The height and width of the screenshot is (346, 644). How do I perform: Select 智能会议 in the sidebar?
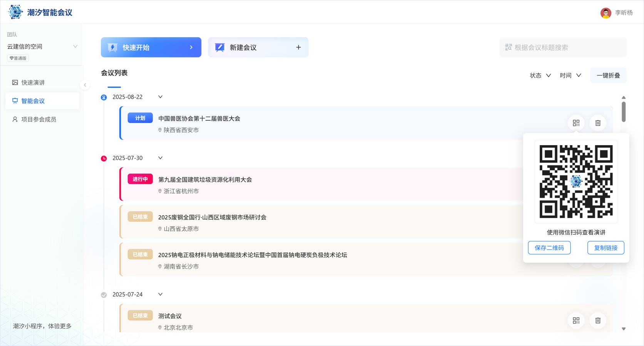(42, 101)
